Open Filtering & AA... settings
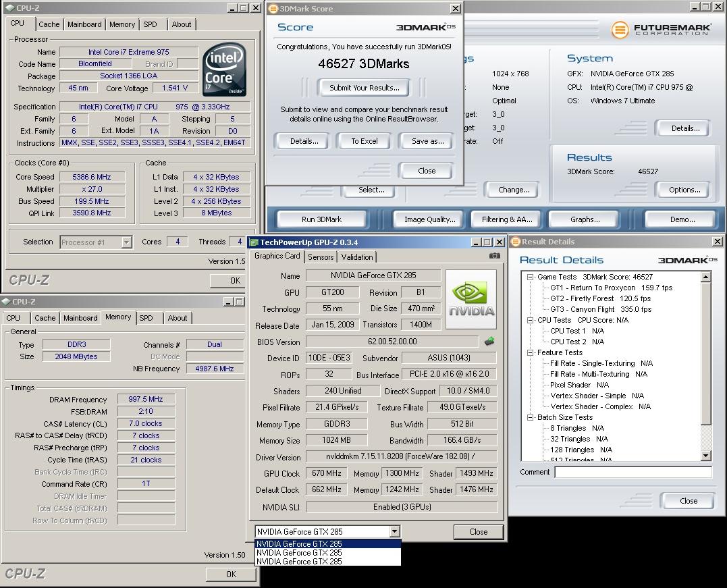727x588 pixels. [507, 219]
